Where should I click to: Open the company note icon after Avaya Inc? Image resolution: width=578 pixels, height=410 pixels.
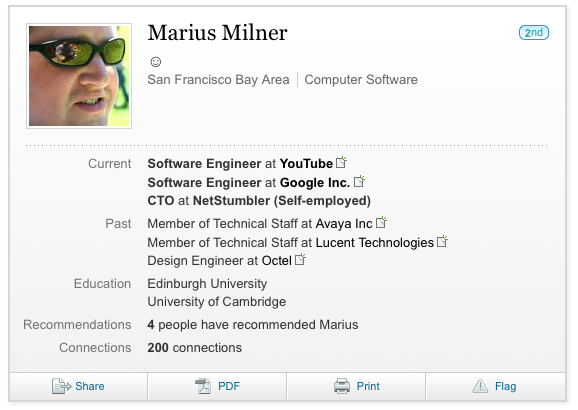382,222
